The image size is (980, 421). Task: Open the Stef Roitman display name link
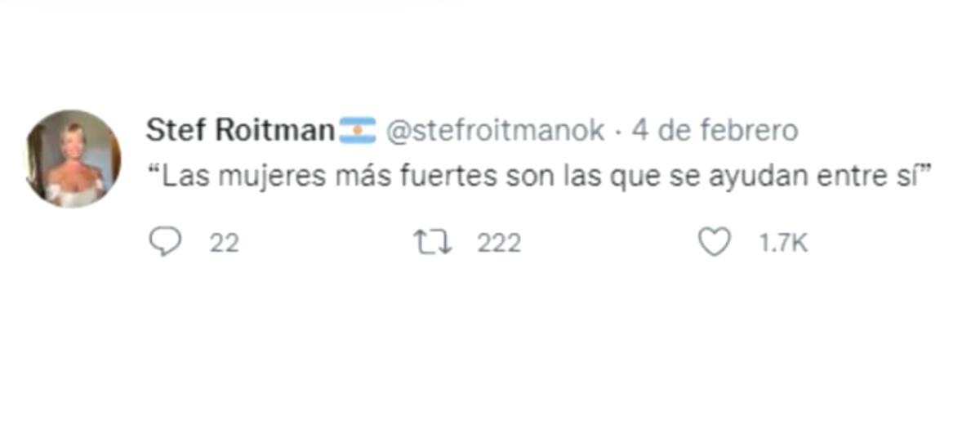click(240, 131)
